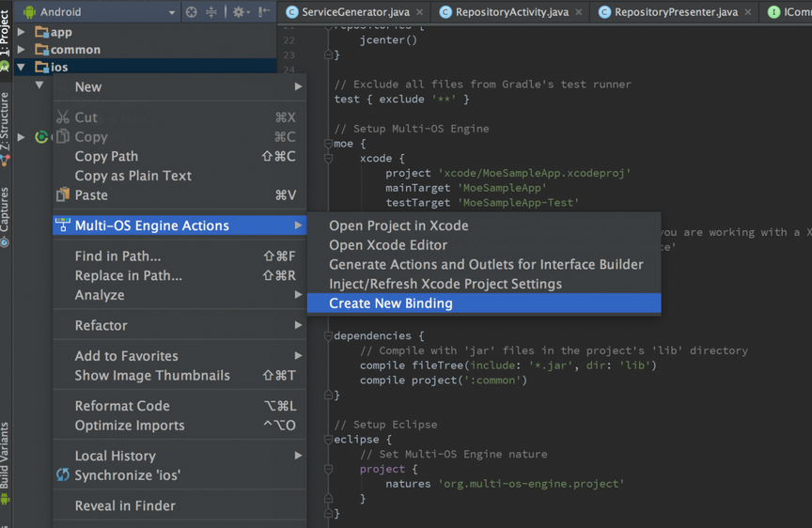Click the hide Project panel icon
This screenshot has width=812, height=528.
[264, 12]
